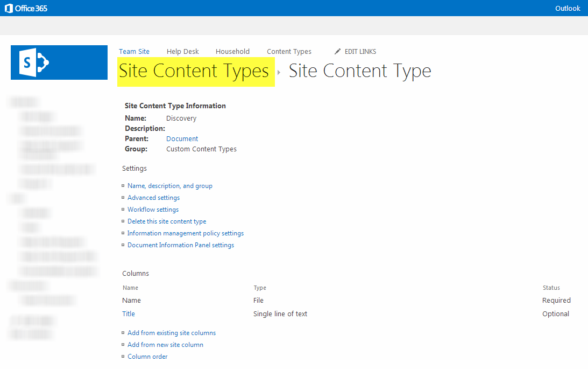Click Delete this site content type
Screen dimensions: 588x369
click(167, 221)
